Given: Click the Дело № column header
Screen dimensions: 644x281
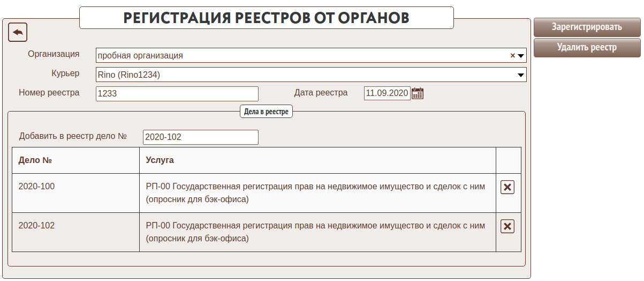Looking at the screenshot, I should tap(35, 160).
